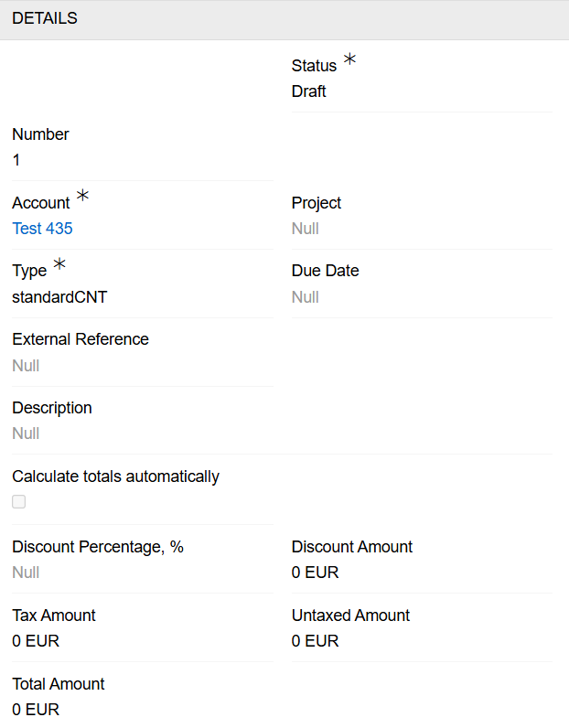Click the Discount Amount 0 EUR value
Viewport: 569px width, 728px height.
pyautogui.click(x=315, y=573)
